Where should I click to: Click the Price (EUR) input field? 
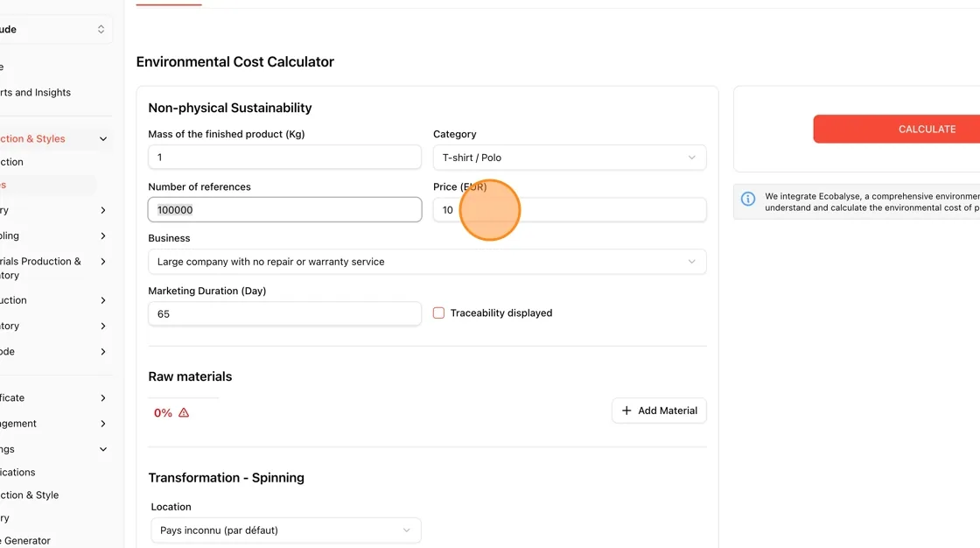click(570, 209)
